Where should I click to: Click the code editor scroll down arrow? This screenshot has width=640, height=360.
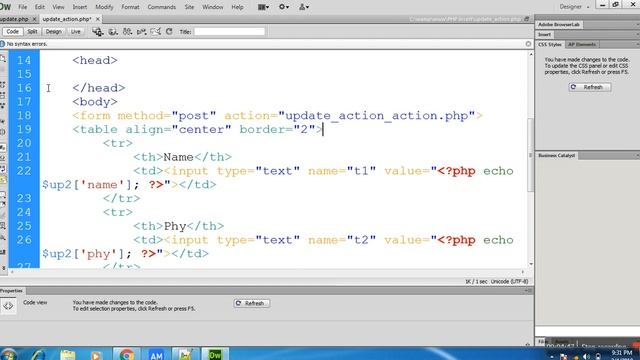coord(531,264)
